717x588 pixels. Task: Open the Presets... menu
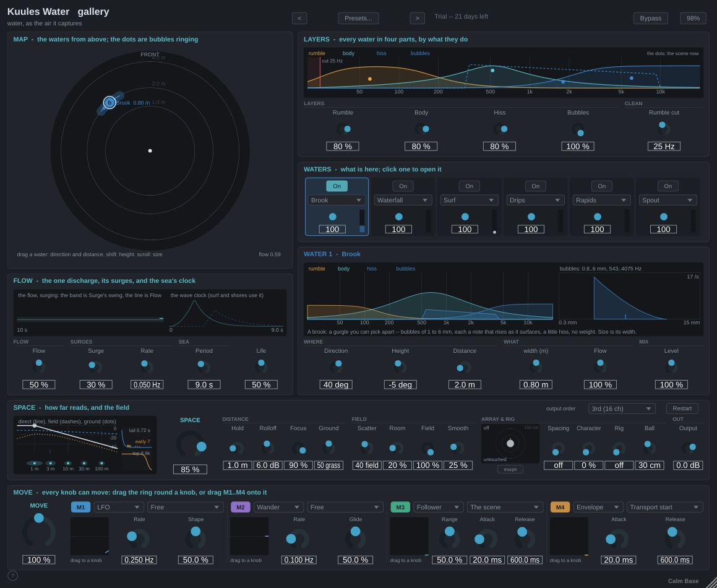point(359,19)
